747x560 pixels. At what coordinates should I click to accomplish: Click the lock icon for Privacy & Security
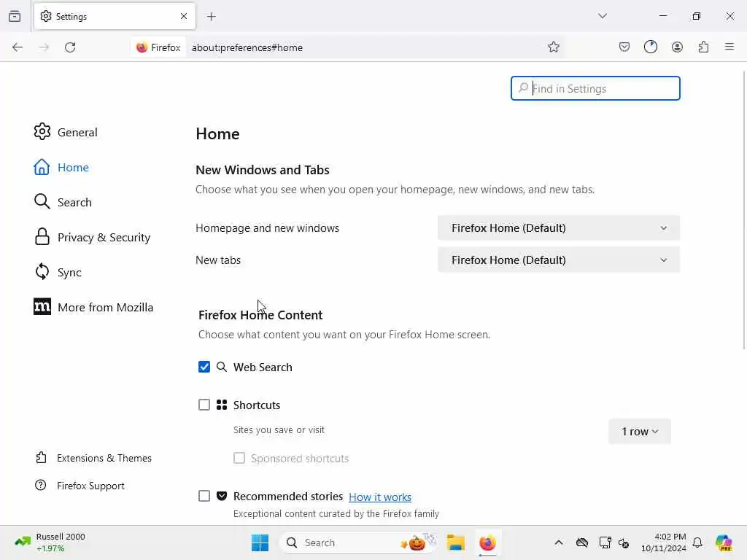point(42,236)
